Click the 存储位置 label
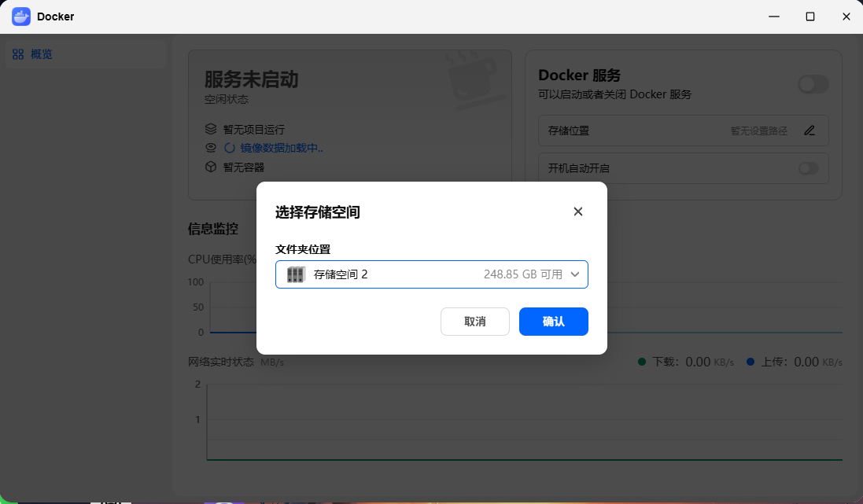Screen dimensions: 863x504 [569, 131]
